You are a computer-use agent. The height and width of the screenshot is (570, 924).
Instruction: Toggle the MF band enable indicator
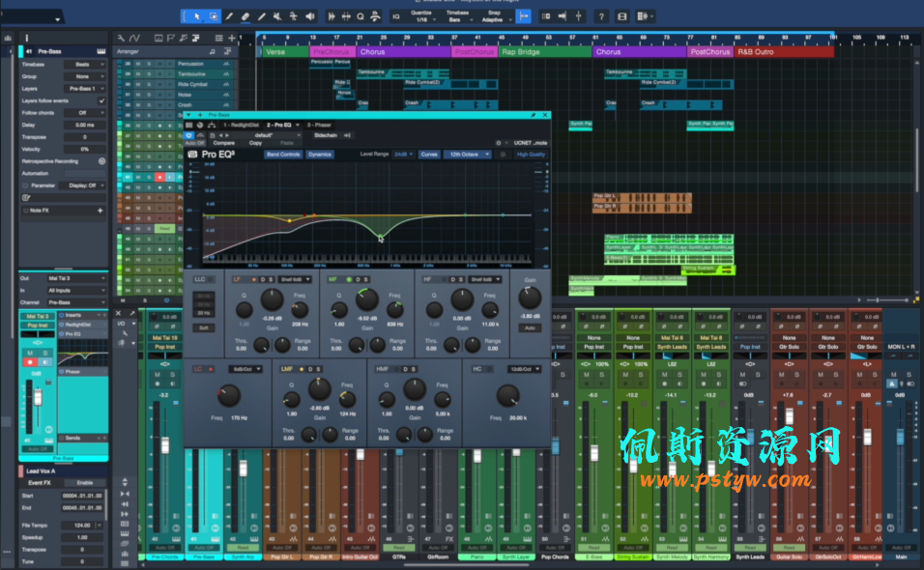pyautogui.click(x=349, y=279)
